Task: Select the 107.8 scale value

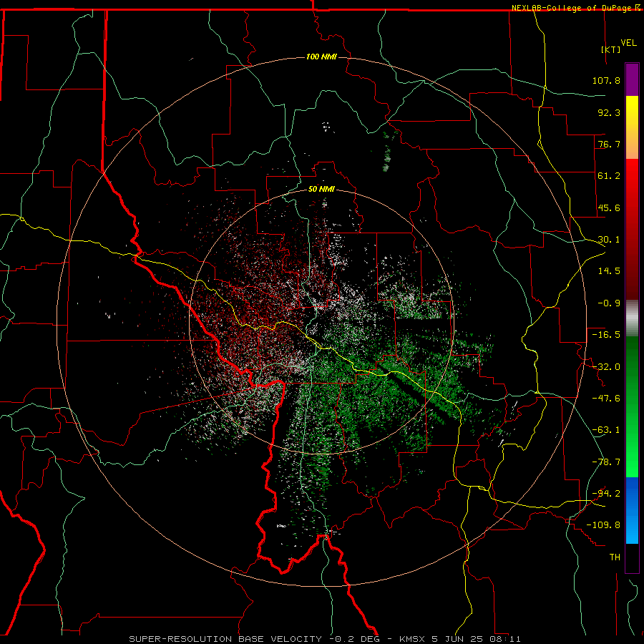Action: [x=606, y=80]
